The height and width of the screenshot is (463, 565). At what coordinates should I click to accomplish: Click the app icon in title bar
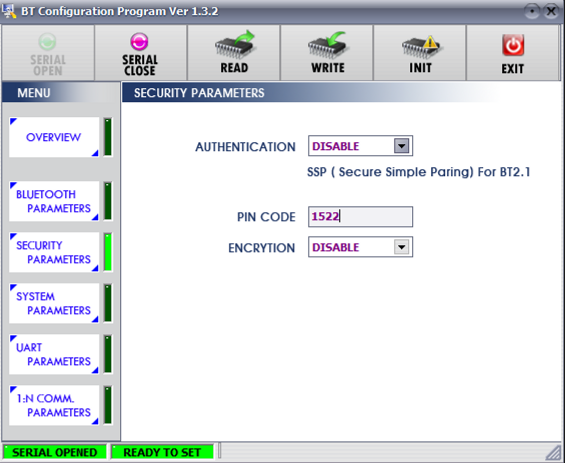click(9, 11)
